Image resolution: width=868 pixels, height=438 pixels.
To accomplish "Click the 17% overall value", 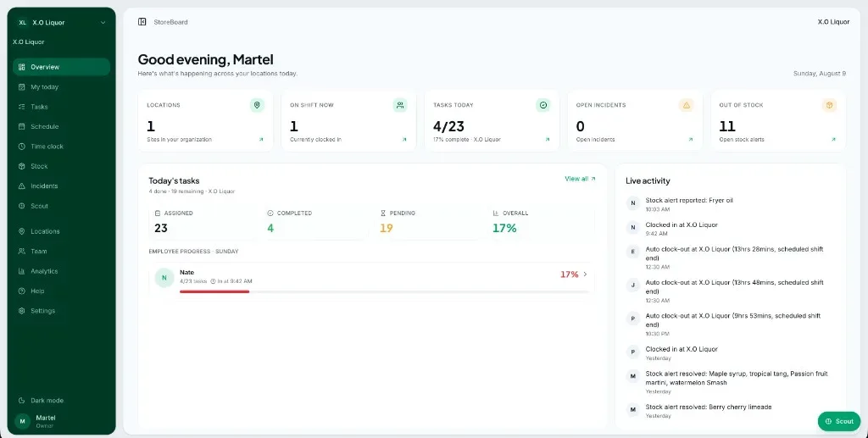I will pyautogui.click(x=504, y=228).
